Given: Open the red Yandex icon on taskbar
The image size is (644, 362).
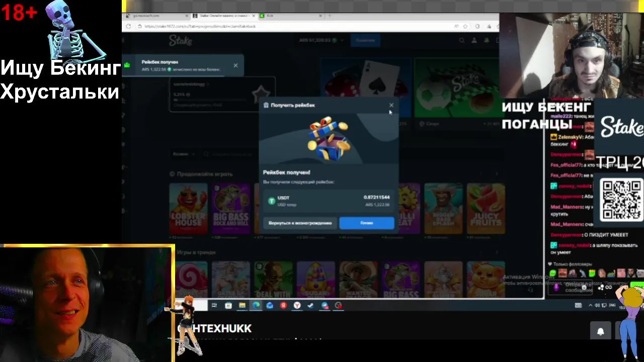Looking at the screenshot, I should click(283, 305).
